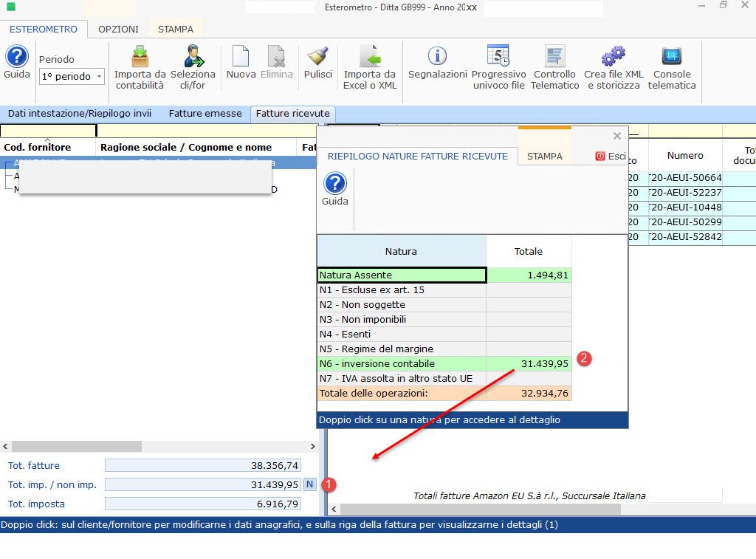
Task: Click the search field above Cod. fornitore
Action: click(x=48, y=131)
